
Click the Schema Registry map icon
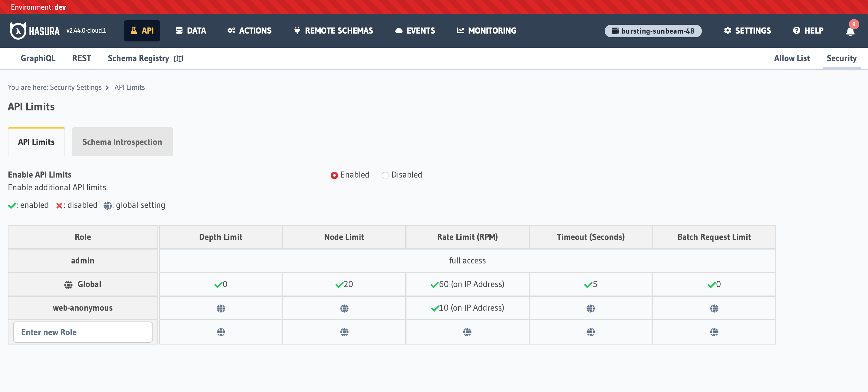click(179, 59)
